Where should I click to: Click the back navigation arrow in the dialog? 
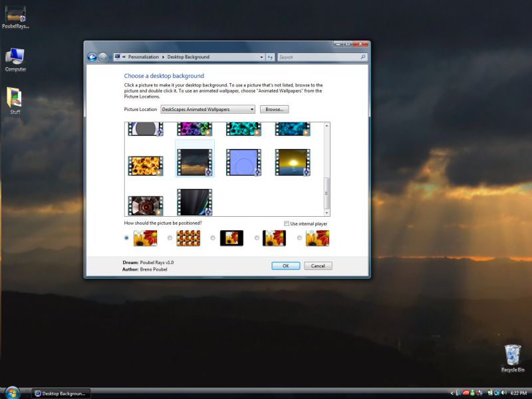(92, 57)
